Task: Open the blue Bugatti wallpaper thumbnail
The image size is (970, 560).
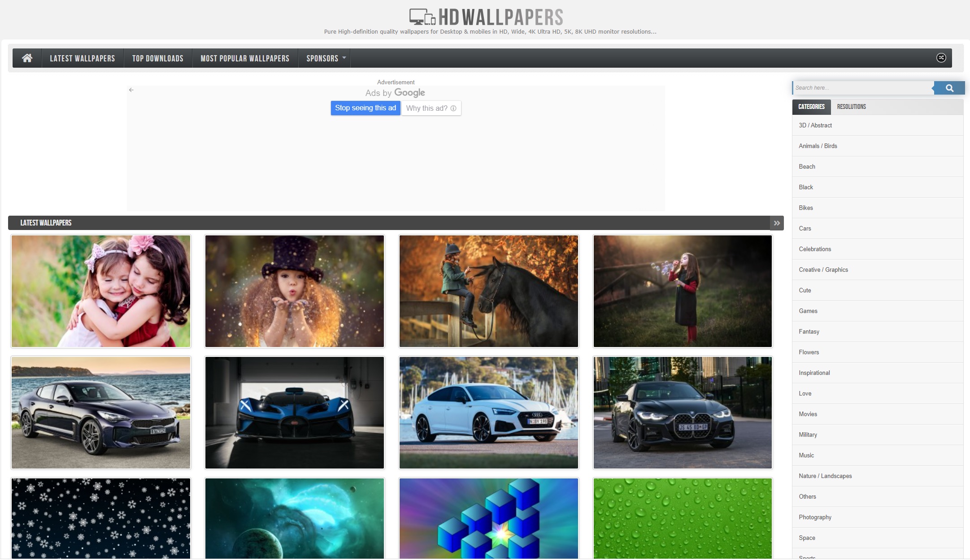Action: (x=295, y=412)
